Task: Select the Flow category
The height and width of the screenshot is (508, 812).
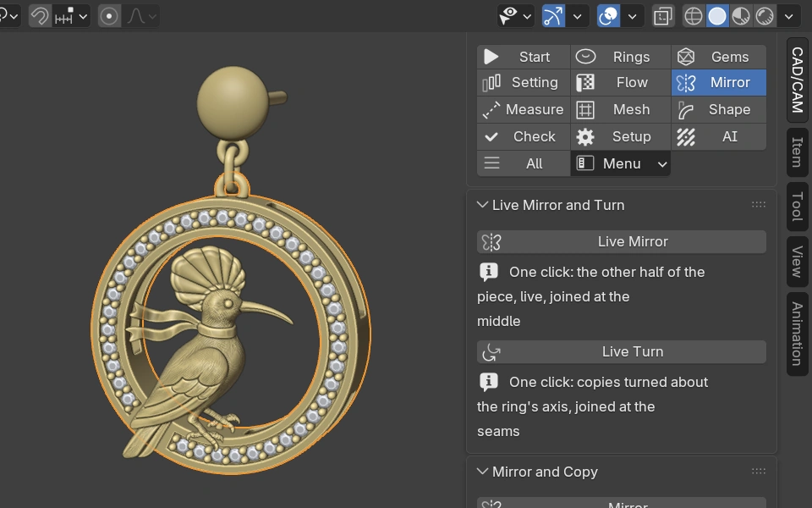Action: coord(620,82)
